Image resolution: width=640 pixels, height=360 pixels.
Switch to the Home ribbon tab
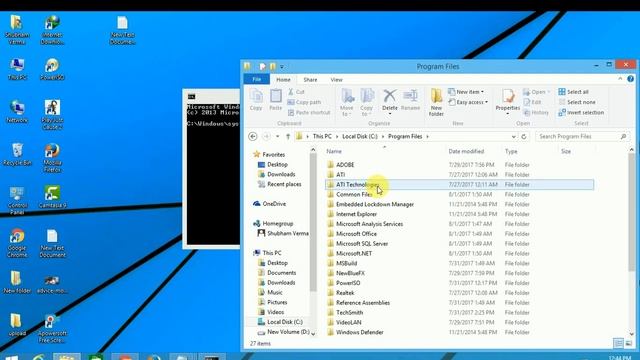(x=283, y=80)
